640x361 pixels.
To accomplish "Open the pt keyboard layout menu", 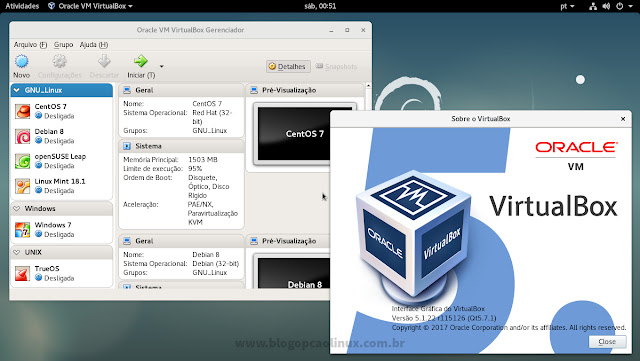I will 567,6.
